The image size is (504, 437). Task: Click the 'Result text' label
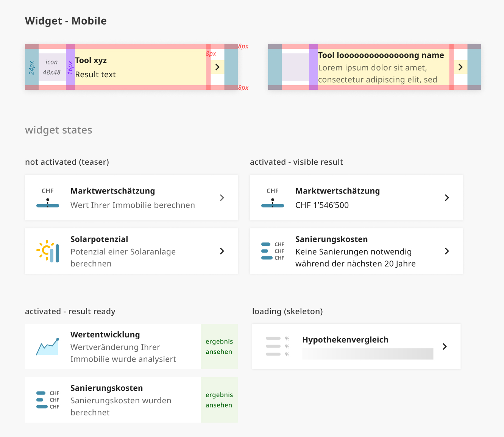[x=95, y=75]
